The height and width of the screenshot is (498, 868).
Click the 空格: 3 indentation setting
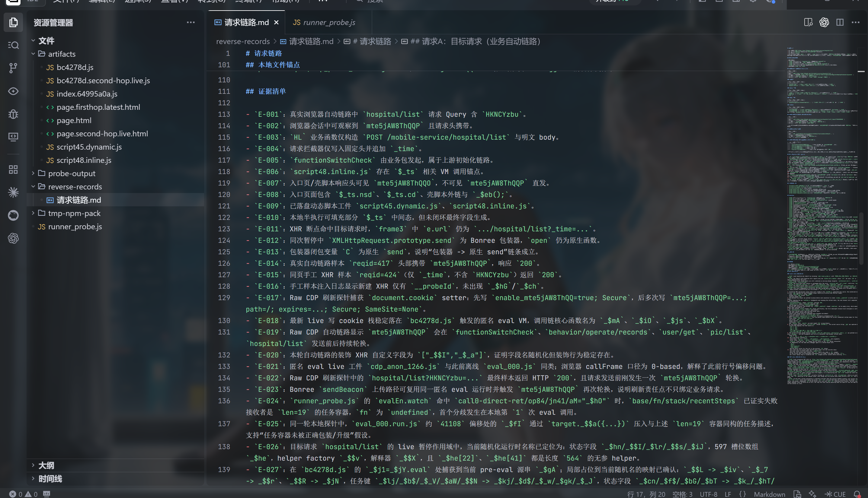click(682, 494)
